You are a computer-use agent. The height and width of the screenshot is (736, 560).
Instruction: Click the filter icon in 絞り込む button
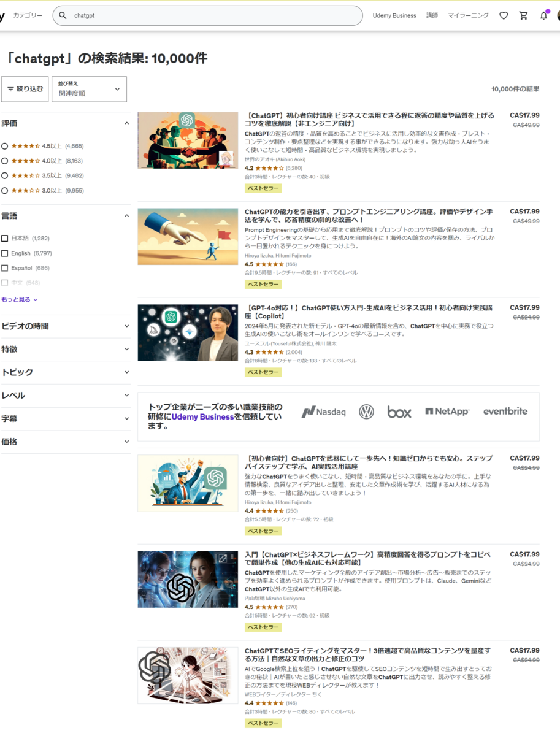coord(10,89)
